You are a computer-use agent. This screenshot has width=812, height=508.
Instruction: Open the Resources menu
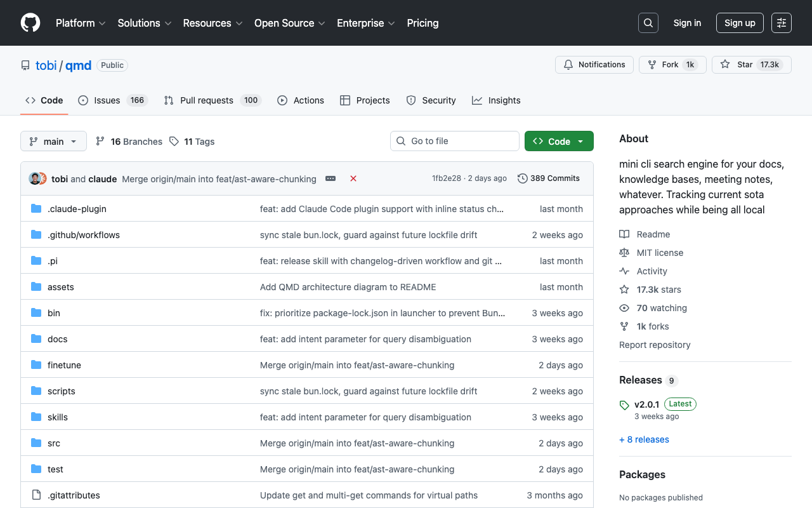click(x=212, y=23)
